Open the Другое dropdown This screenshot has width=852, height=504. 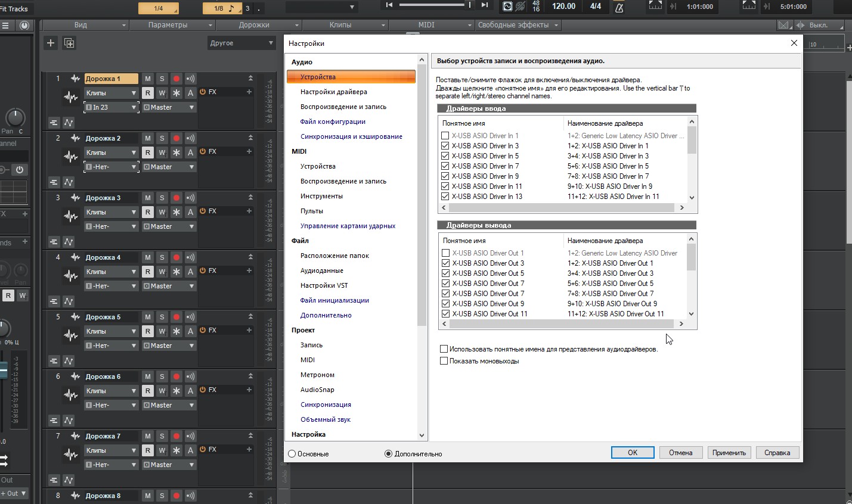click(x=241, y=43)
